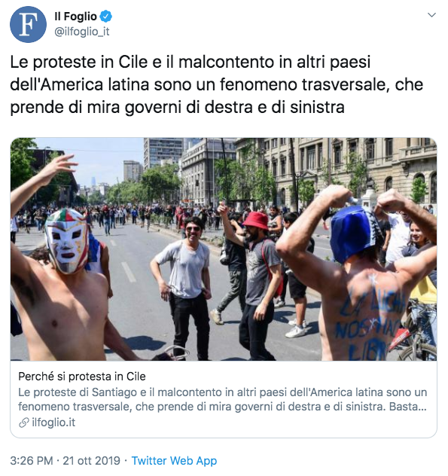
Task: Open the Santiago protest photo preview
Action: pyautogui.click(x=224, y=249)
